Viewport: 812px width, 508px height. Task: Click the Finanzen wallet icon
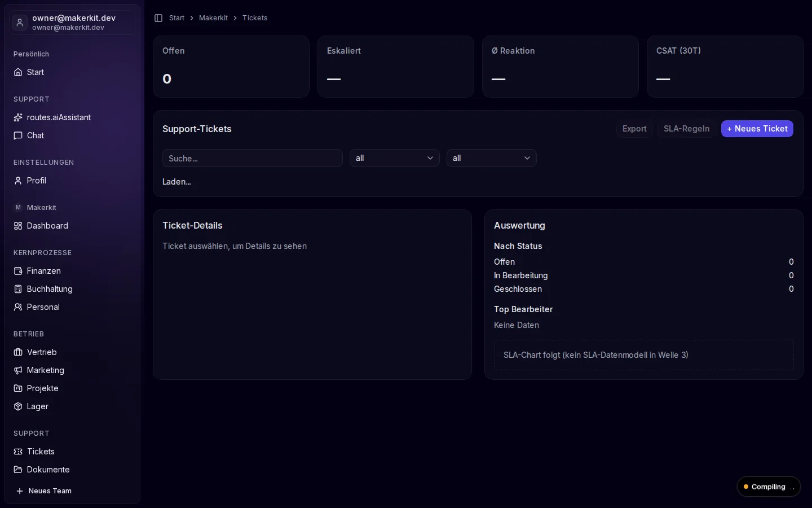pos(18,271)
